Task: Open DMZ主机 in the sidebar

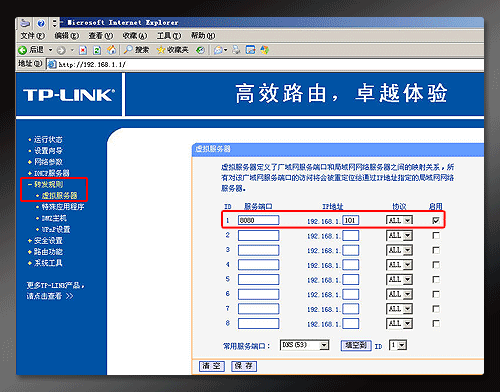Action: 54,218
